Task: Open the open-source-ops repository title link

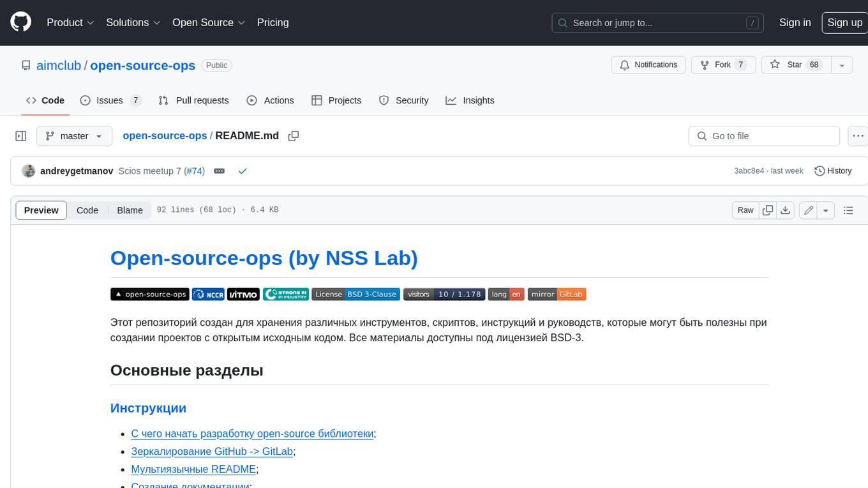Action: click(x=142, y=65)
